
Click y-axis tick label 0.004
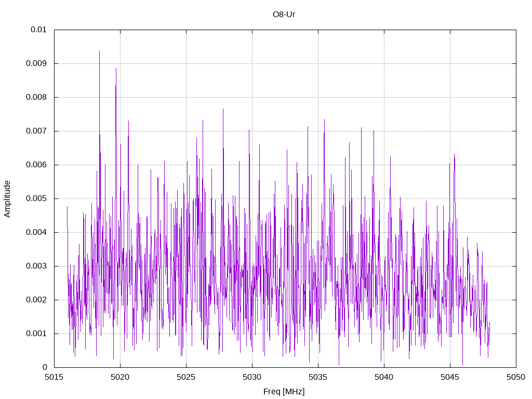[36, 232]
